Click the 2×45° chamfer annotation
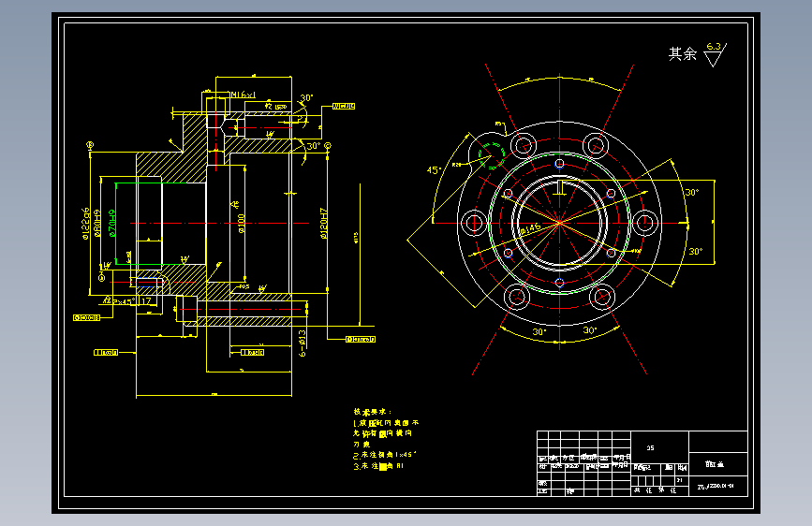The height and width of the screenshot is (526, 812). 124,301
